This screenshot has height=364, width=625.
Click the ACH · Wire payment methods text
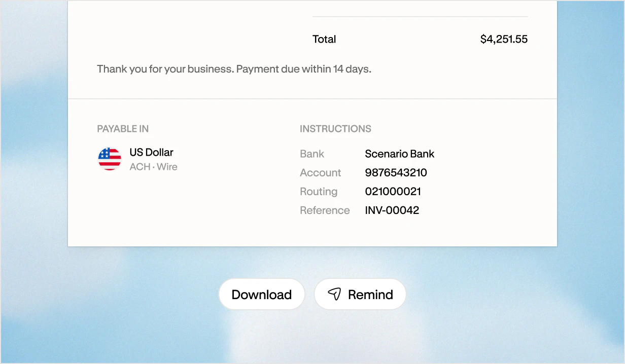click(x=153, y=167)
